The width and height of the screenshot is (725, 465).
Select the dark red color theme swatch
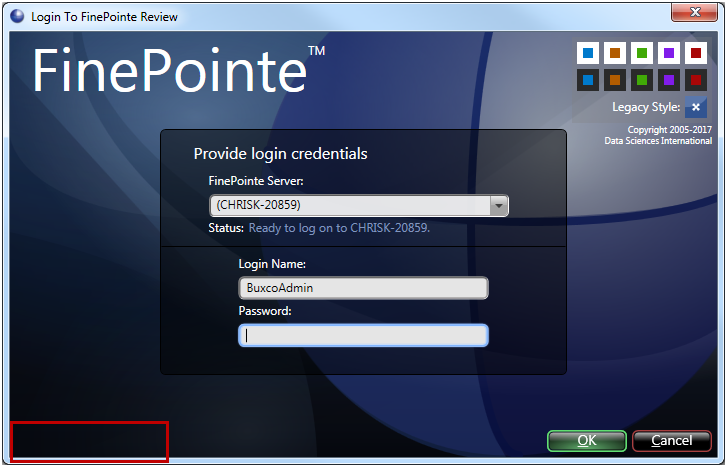[x=696, y=80]
